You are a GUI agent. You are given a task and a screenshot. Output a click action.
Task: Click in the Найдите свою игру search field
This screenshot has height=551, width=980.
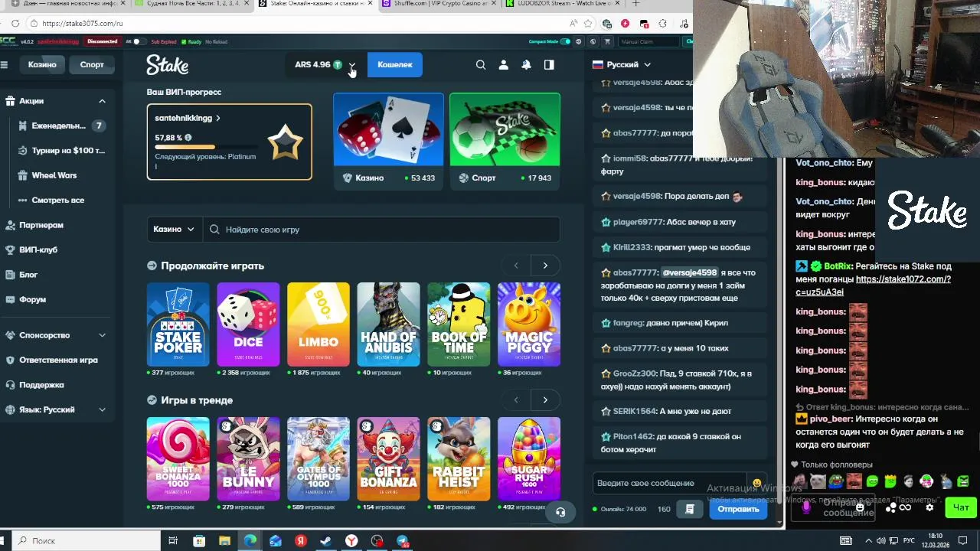(383, 230)
